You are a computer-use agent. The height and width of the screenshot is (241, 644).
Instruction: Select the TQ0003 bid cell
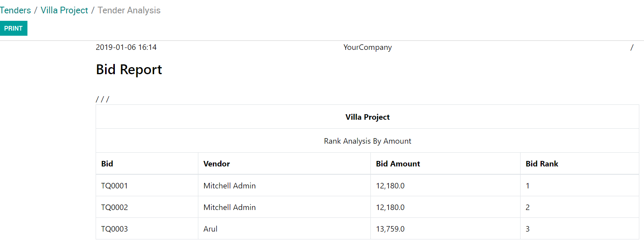pyautogui.click(x=114, y=229)
